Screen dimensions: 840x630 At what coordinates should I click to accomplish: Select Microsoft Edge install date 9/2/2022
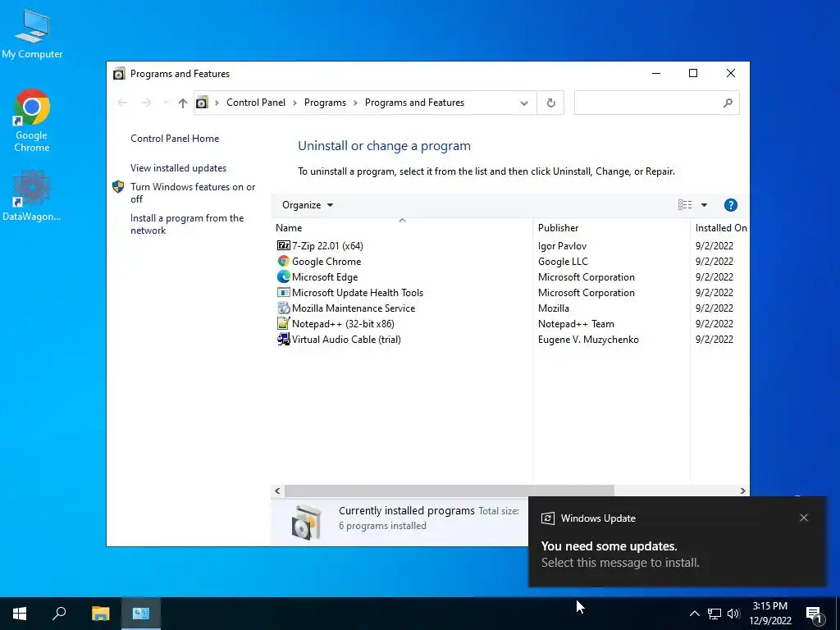(714, 276)
